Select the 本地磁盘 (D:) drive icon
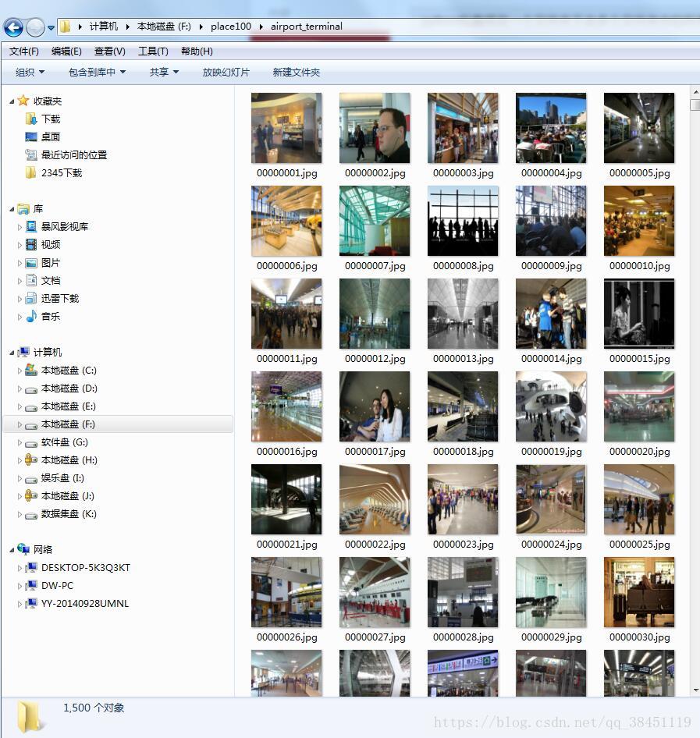Viewport: 700px width, 738px height. 31,389
